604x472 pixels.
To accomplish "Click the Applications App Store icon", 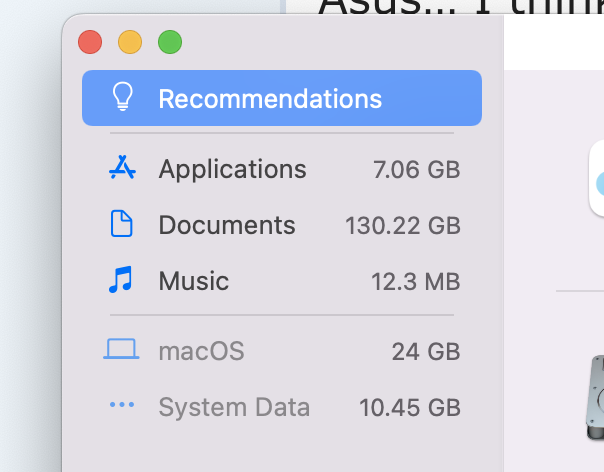I will [122, 169].
